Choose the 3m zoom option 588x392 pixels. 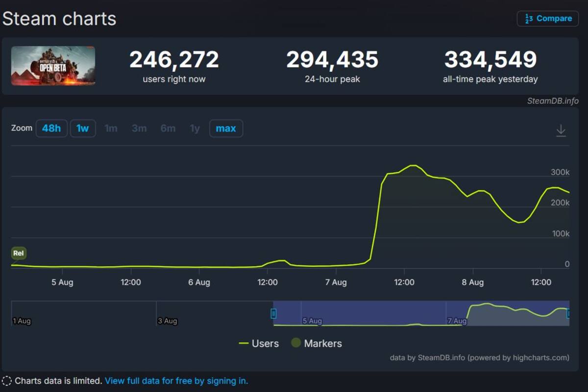(x=139, y=128)
